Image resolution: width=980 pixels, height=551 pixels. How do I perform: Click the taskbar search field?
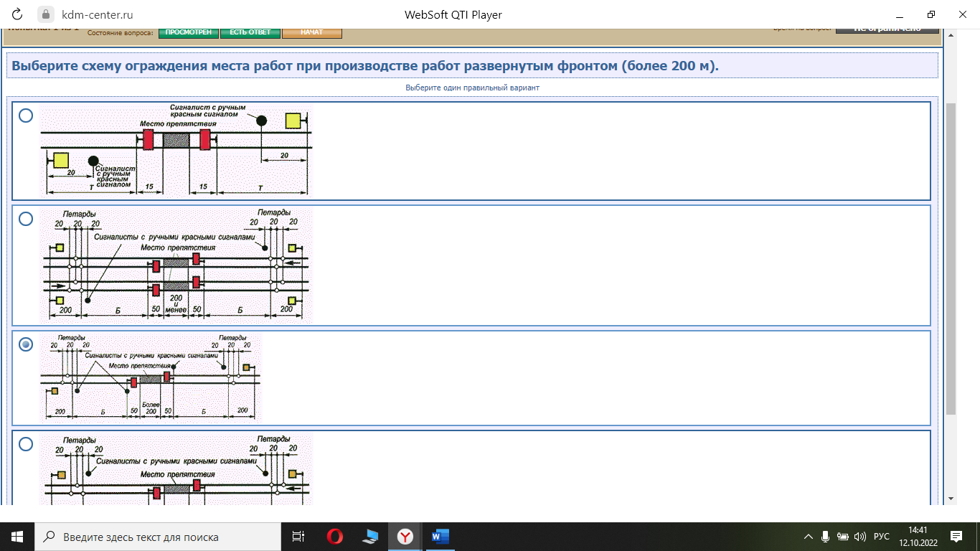click(158, 537)
